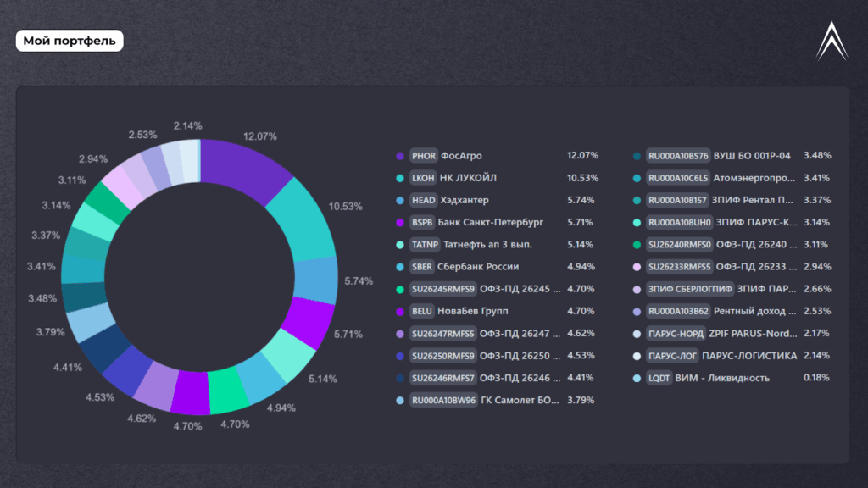Click the SU26247RMFS5 ticker badge
The image size is (868, 488).
[x=442, y=333]
